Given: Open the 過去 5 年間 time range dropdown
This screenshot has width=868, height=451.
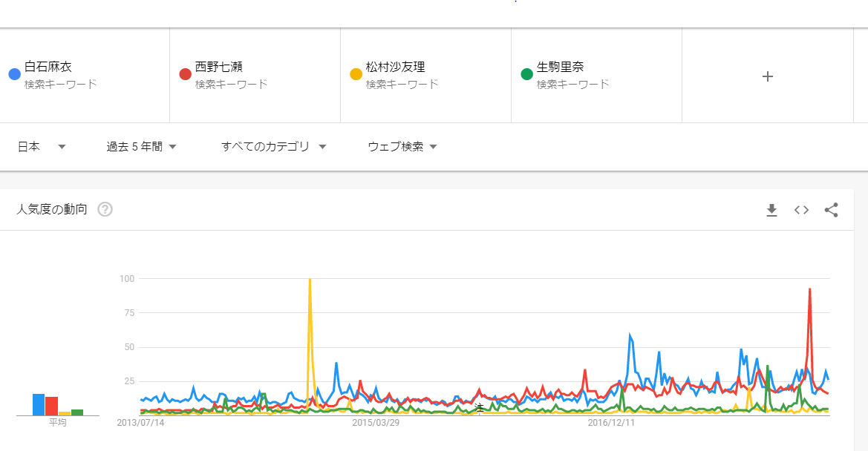Looking at the screenshot, I should (141, 147).
